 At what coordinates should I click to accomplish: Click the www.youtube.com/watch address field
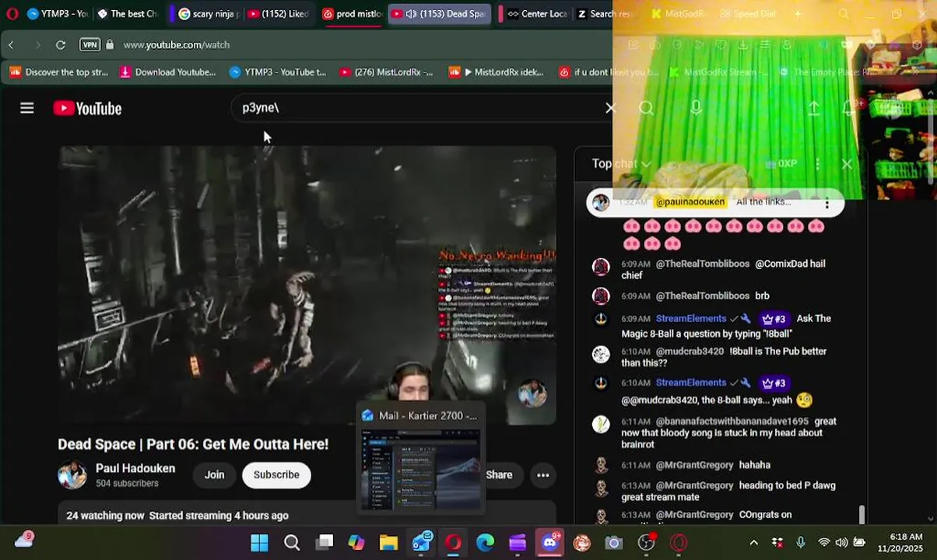tap(176, 45)
